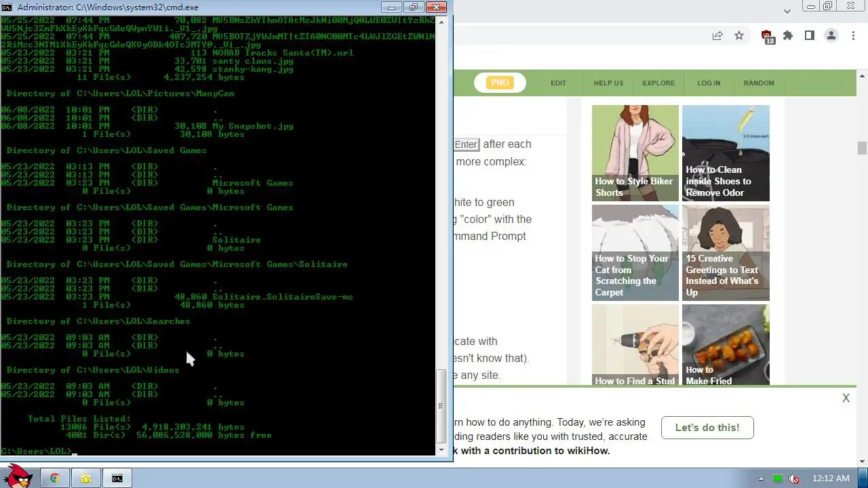
Task: Click the browser page scrollbar thumb
Action: 862,148
